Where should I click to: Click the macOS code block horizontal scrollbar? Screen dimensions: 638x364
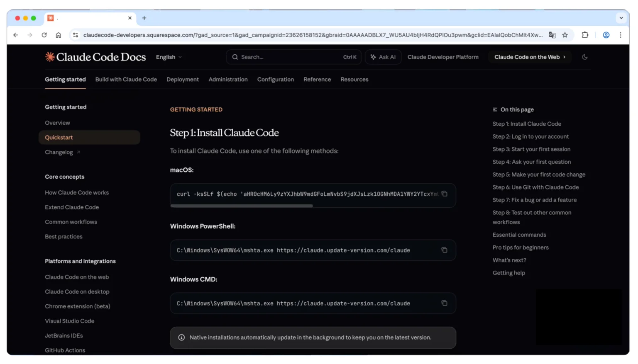pos(242,206)
